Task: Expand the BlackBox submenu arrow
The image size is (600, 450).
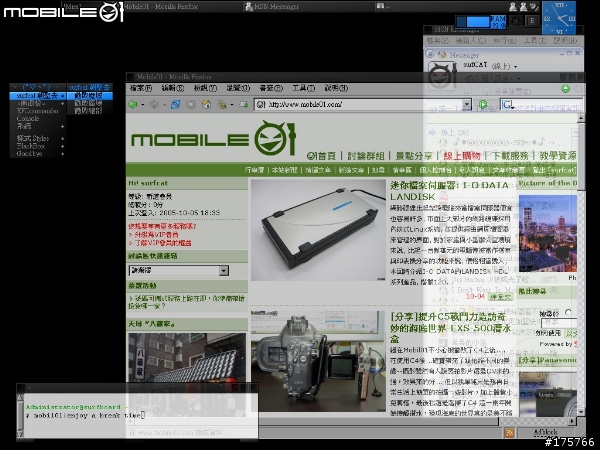Action: [62, 146]
